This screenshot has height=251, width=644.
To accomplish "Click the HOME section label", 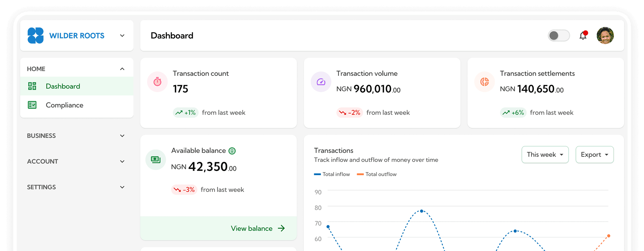I will pyautogui.click(x=36, y=69).
